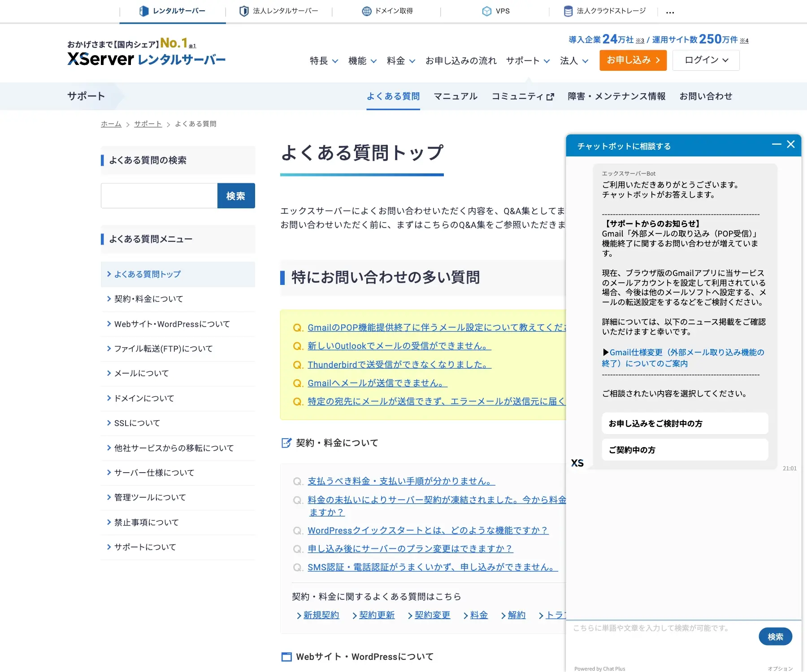Select the レンタルサーバー shield icon in the top navigation

pos(143,11)
